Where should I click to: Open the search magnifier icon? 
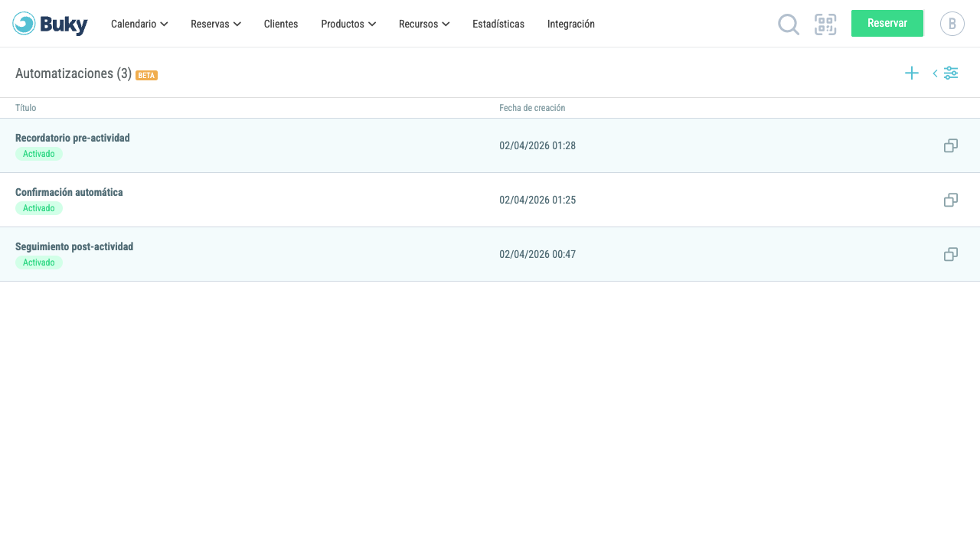(789, 24)
